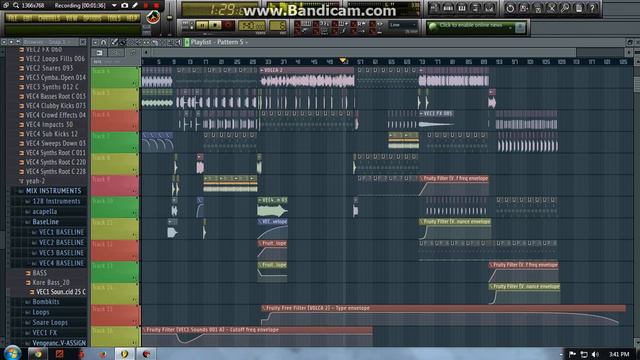Click the circular arrow undo history icon

click(x=510, y=8)
